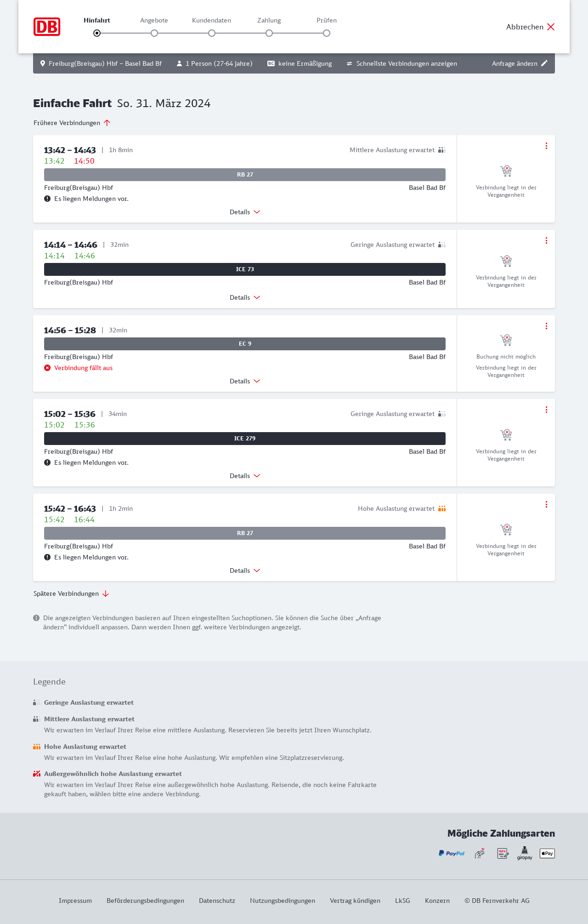Load Spätere Verbindungen
This screenshot has width=588, height=924.
pyautogui.click(x=71, y=593)
